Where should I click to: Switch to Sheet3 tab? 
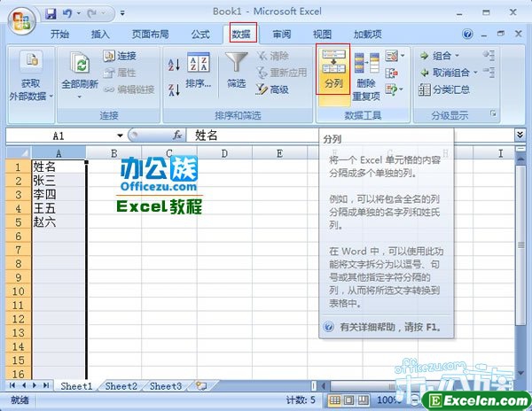tap(166, 386)
